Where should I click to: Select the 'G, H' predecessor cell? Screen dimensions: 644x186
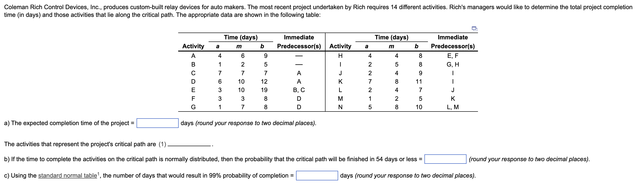click(452, 64)
